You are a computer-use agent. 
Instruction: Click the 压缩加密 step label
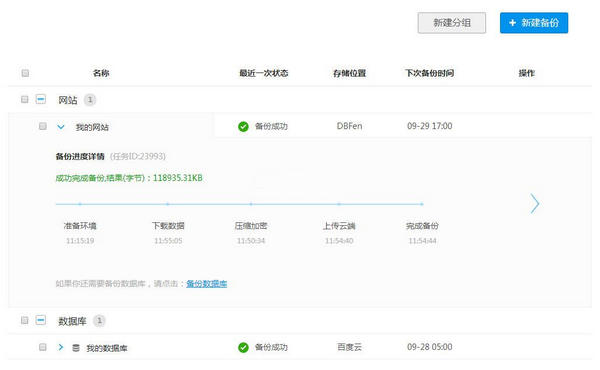251,226
